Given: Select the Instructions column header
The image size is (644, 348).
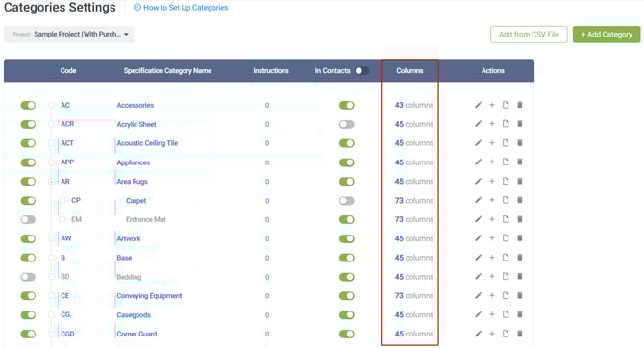Looking at the screenshot, I should tap(271, 71).
